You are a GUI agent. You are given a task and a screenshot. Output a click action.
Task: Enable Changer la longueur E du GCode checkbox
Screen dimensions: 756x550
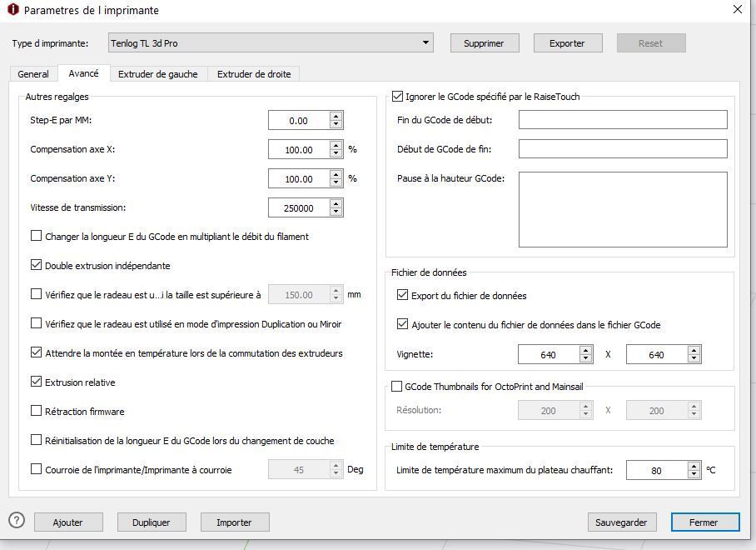pos(36,236)
